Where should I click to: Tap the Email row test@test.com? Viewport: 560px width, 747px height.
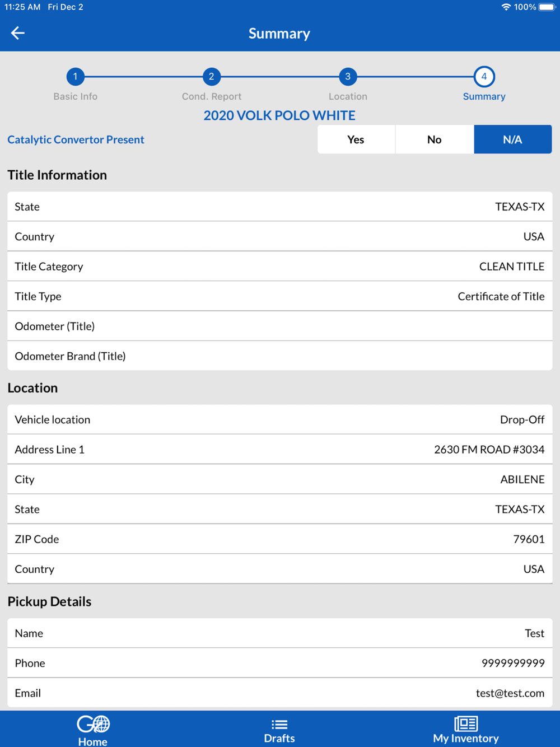click(x=280, y=693)
